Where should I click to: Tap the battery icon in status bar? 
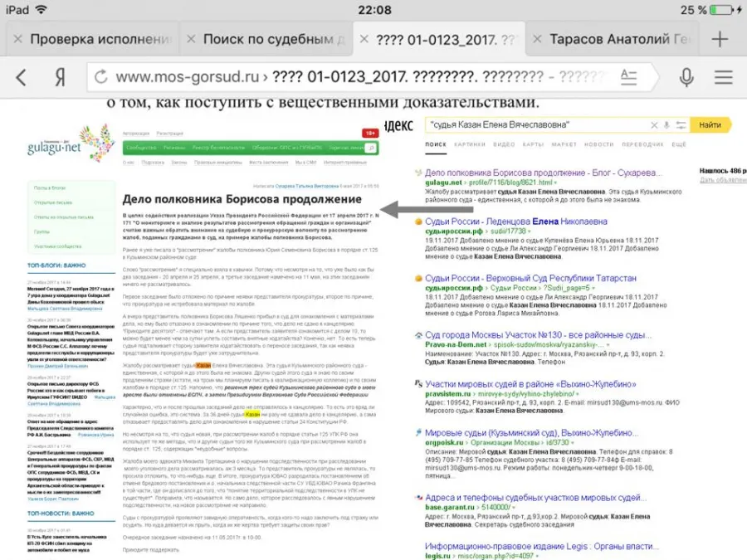tap(722, 9)
